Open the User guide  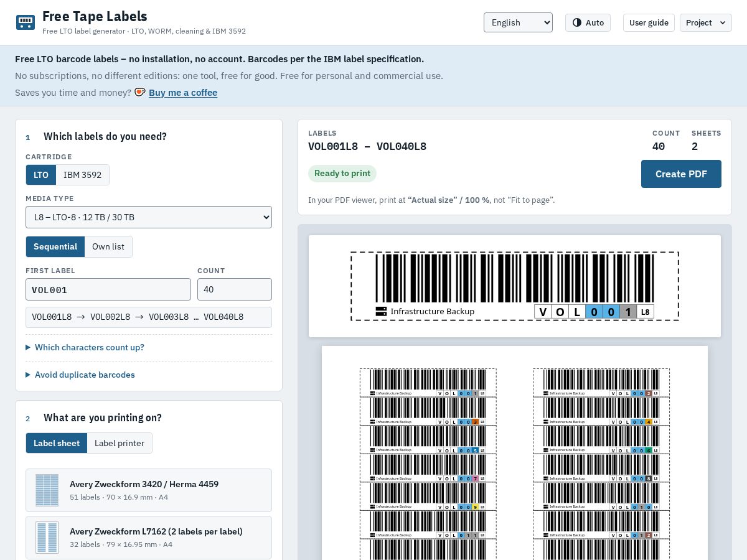click(x=649, y=22)
